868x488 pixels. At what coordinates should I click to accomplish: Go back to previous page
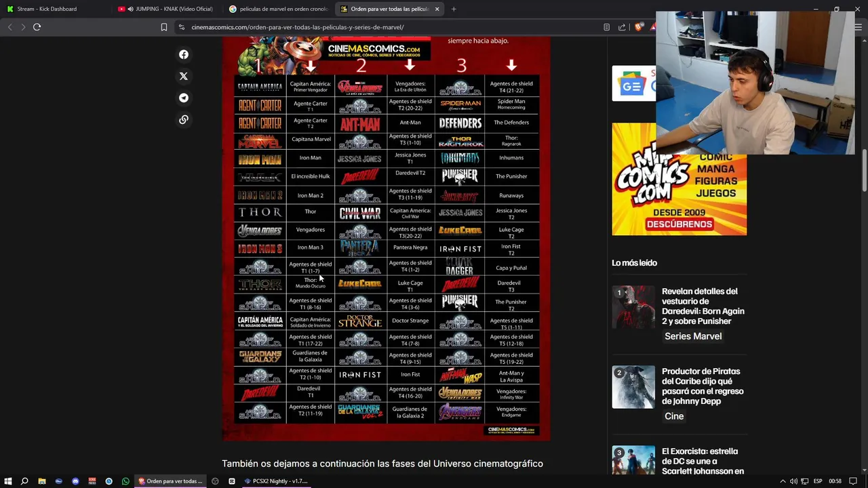point(9,27)
